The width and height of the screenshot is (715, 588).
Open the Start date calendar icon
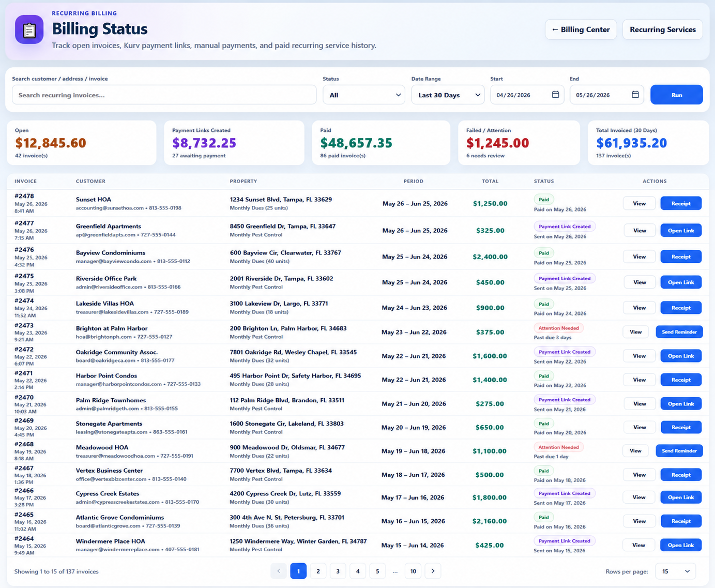555,95
